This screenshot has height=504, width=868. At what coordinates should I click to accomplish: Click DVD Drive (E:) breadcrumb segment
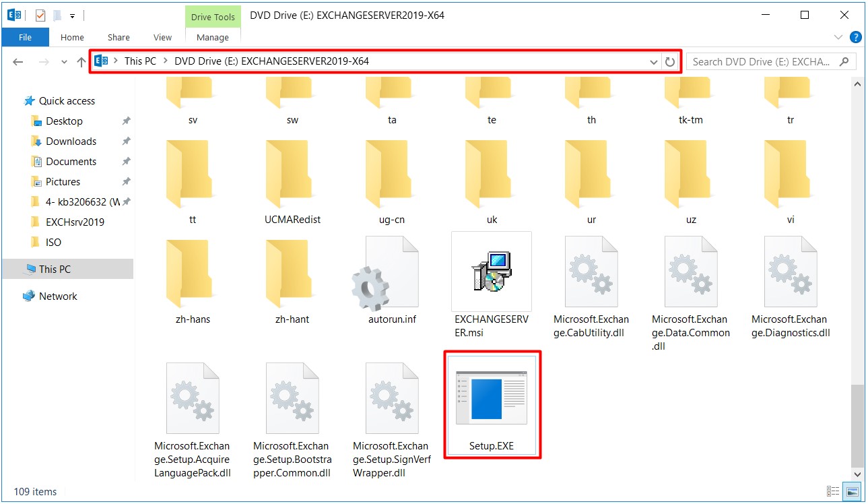(x=271, y=61)
